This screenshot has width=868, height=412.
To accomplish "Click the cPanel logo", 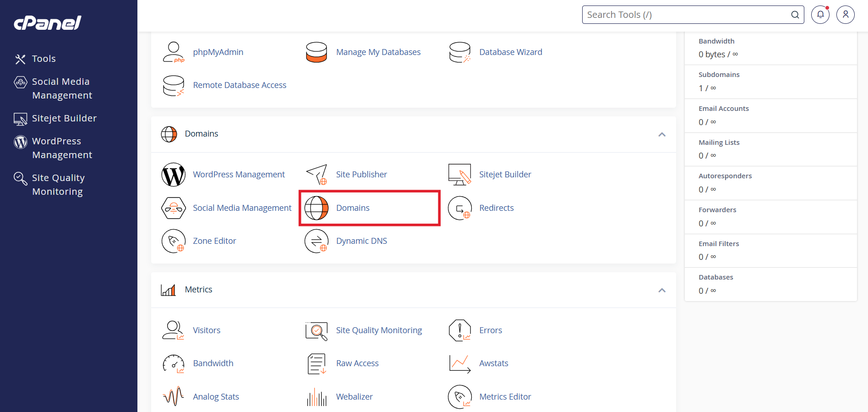I will point(48,22).
